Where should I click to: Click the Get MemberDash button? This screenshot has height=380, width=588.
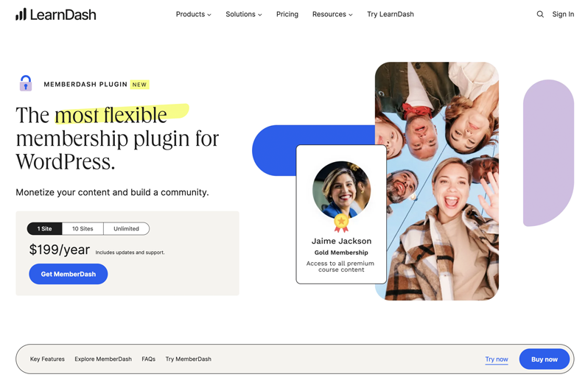tap(69, 274)
